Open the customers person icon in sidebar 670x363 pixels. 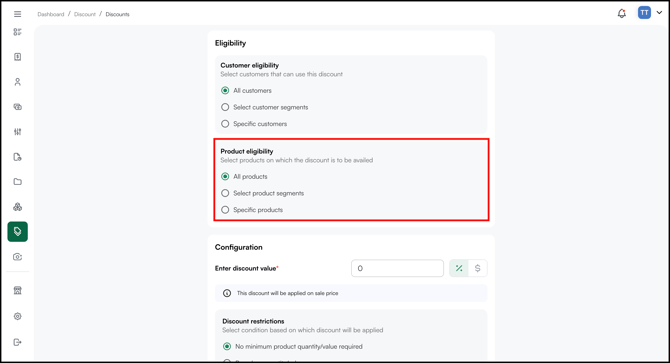coord(18,82)
